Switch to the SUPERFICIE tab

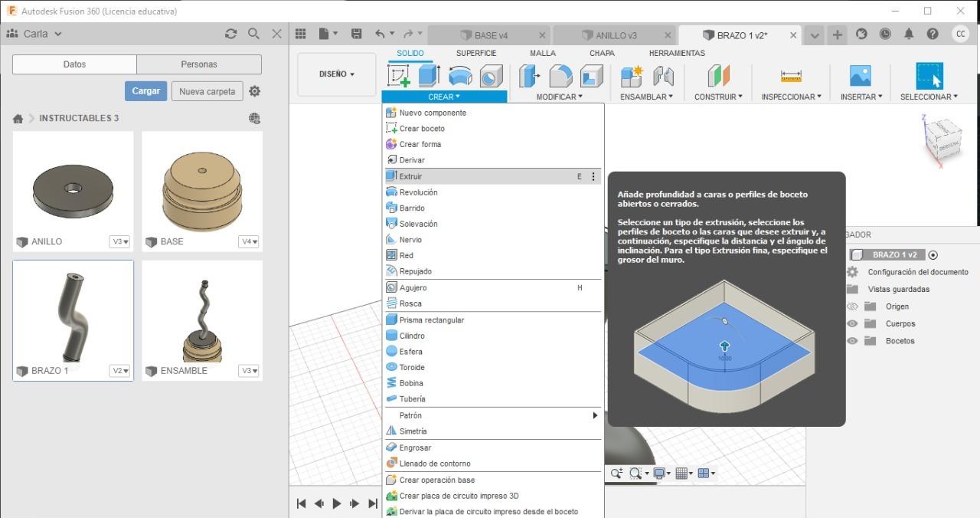tap(475, 53)
